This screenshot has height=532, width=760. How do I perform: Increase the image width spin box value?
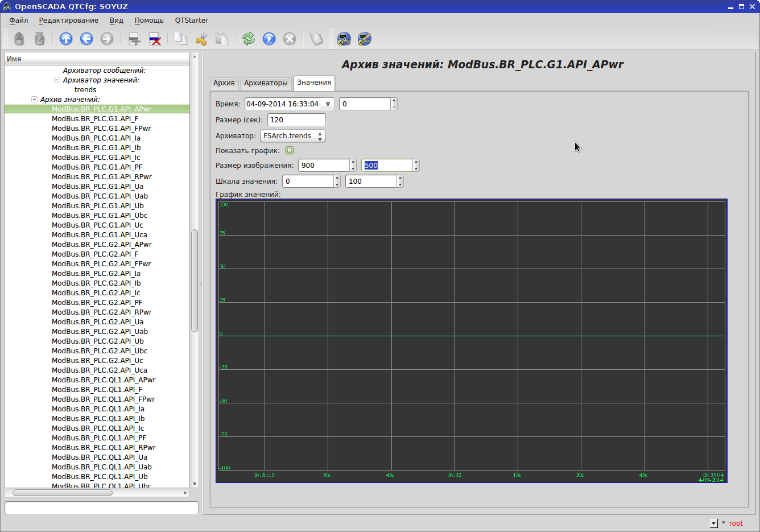[x=353, y=162]
